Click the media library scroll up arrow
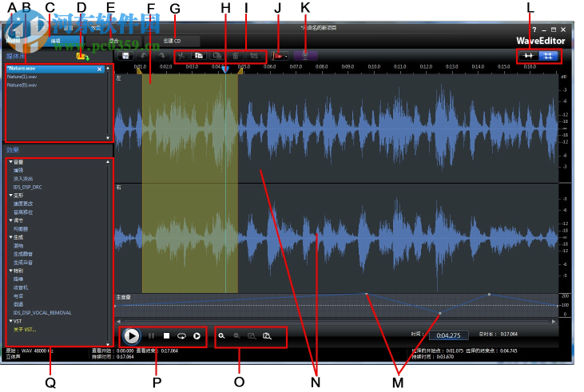Viewport: 584px width, 392px height. point(108,69)
